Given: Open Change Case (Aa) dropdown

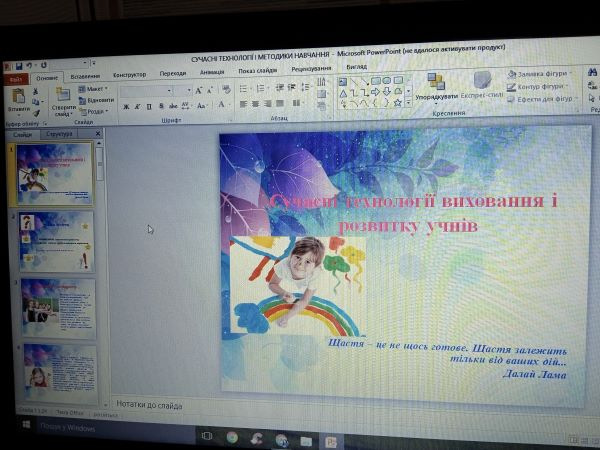Looking at the screenshot, I should [201, 106].
